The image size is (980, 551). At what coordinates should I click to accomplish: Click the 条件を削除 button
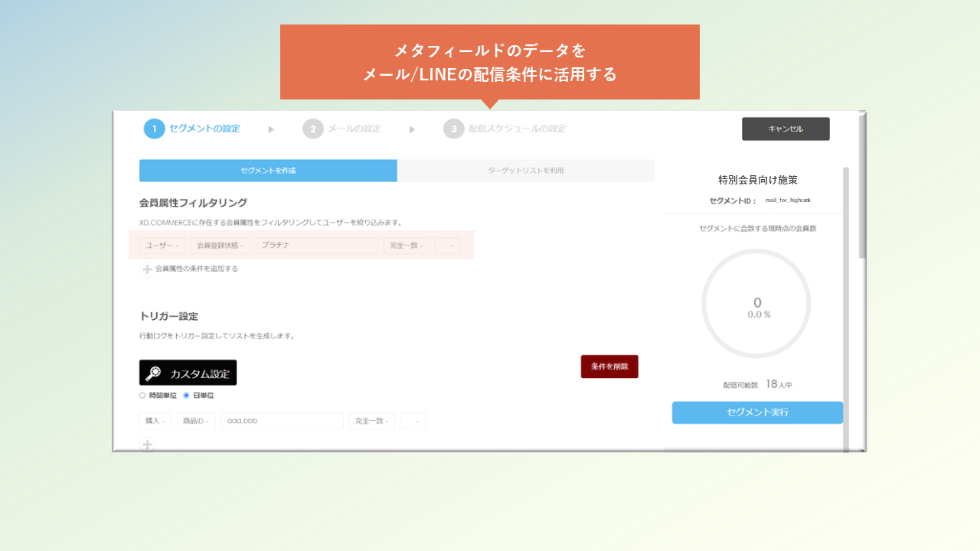click(609, 367)
